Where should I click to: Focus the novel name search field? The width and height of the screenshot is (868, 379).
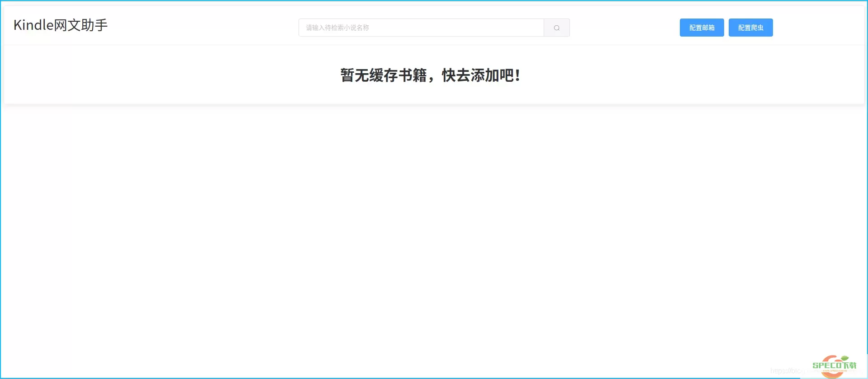[421, 28]
